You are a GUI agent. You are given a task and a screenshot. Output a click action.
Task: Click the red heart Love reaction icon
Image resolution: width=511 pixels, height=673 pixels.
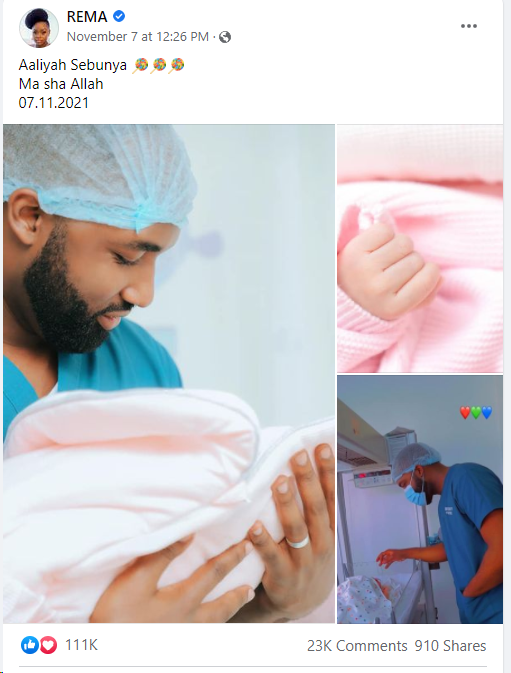pyautogui.click(x=48, y=645)
